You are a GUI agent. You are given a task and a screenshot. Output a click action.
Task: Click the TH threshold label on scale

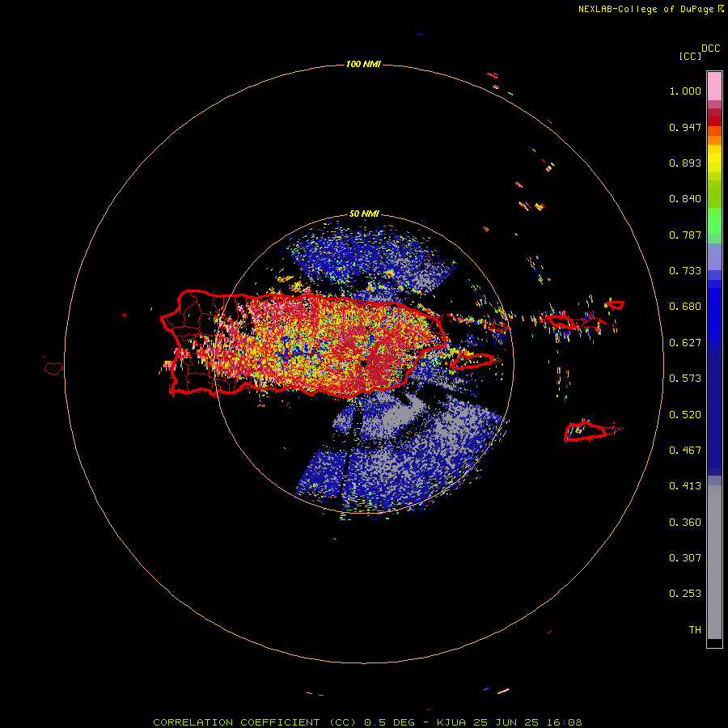coord(695,630)
